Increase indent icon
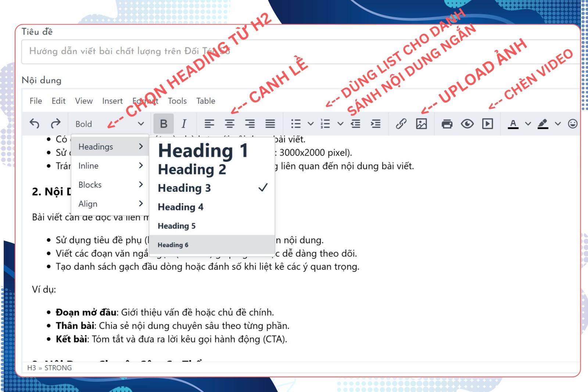The image size is (588, 392). pyautogui.click(x=376, y=124)
